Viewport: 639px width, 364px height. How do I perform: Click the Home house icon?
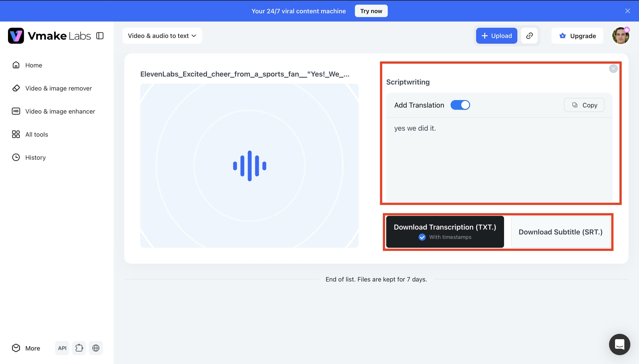pos(16,65)
